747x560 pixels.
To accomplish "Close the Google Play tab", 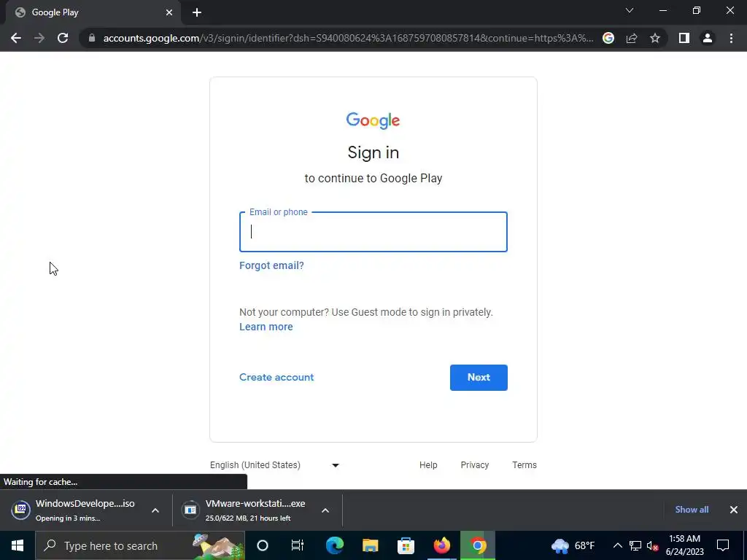I will tap(169, 12).
